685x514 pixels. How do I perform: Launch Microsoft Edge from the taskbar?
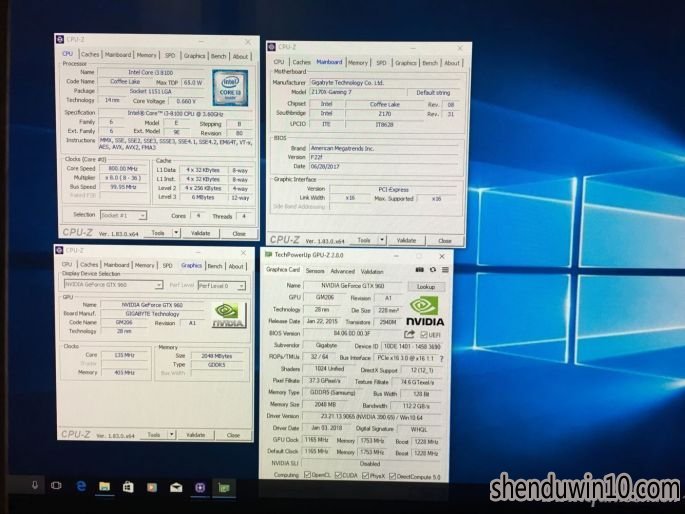point(81,486)
